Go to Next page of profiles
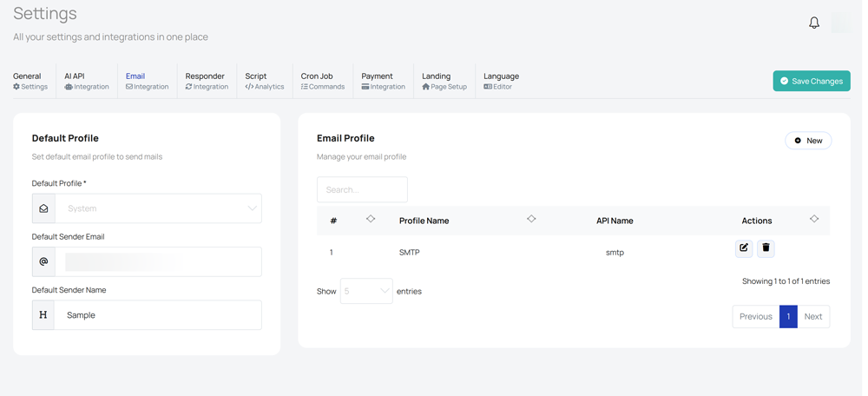Screen dimensions: 868x396 (x=812, y=316)
